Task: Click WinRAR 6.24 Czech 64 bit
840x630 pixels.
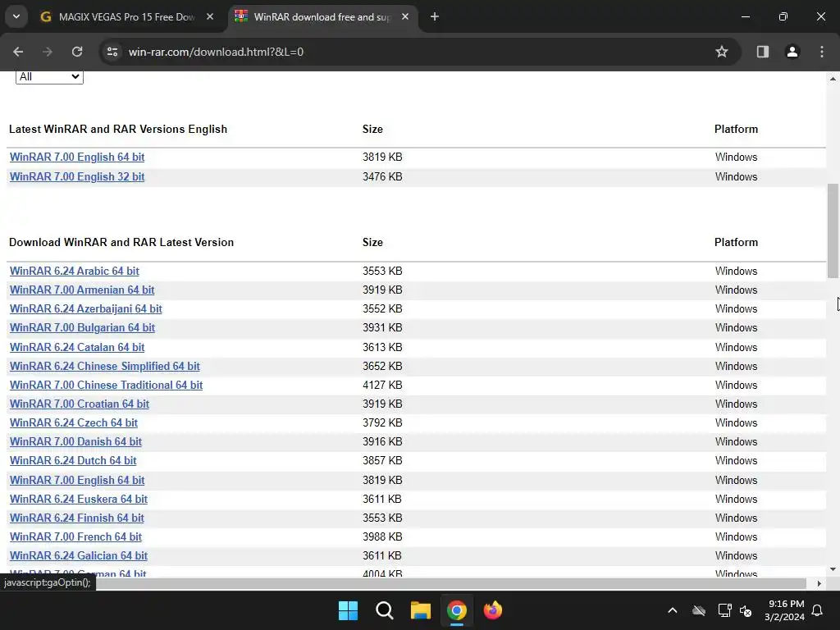Action: click(73, 422)
